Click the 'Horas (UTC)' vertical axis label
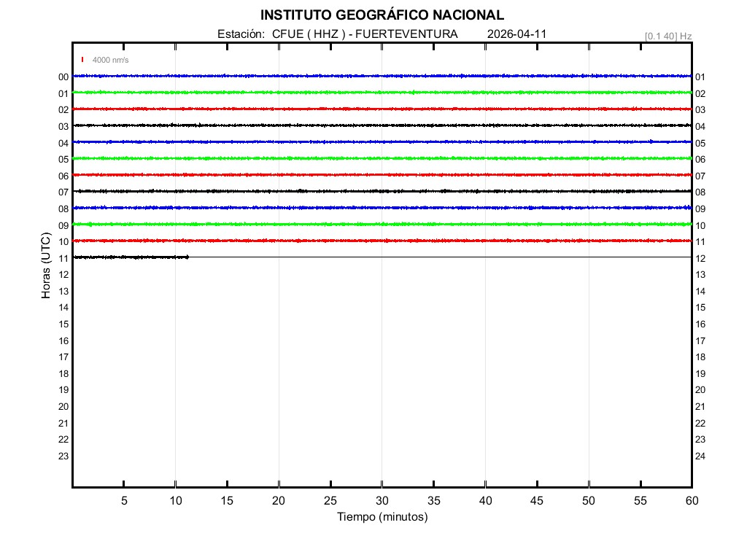The height and width of the screenshot is (560, 747). click(x=46, y=266)
